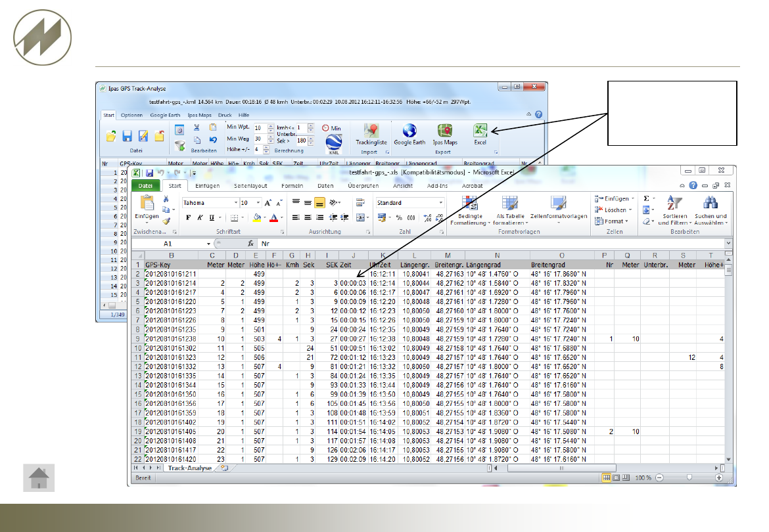Click the Als Tabelle formatieren icon
Screen dimensions: 769x532
tap(509, 203)
